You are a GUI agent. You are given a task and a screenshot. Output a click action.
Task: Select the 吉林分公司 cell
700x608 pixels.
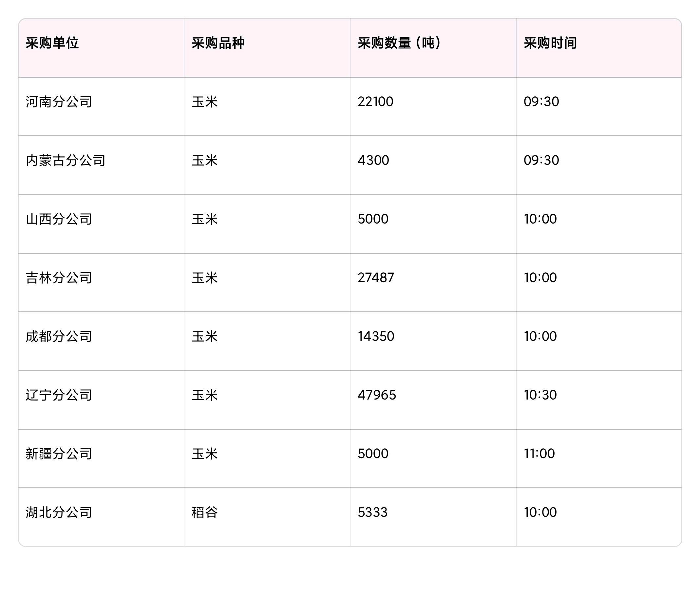pos(59,278)
